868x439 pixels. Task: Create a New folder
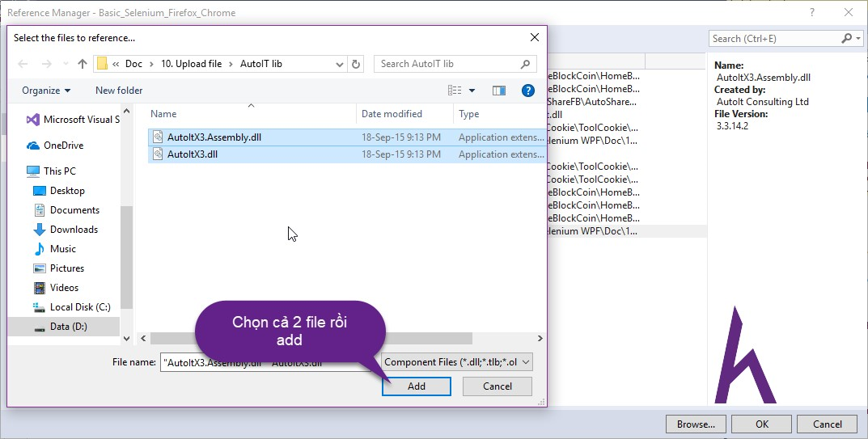pyautogui.click(x=119, y=91)
